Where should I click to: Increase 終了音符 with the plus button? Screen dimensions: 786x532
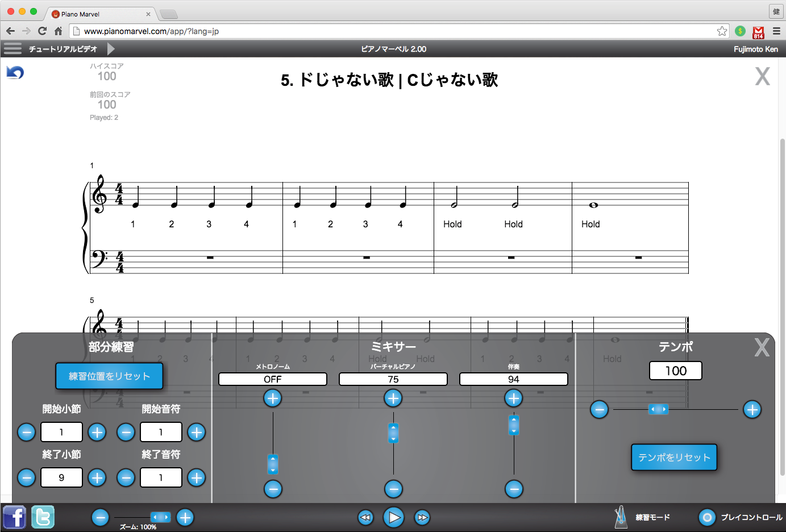click(x=197, y=478)
